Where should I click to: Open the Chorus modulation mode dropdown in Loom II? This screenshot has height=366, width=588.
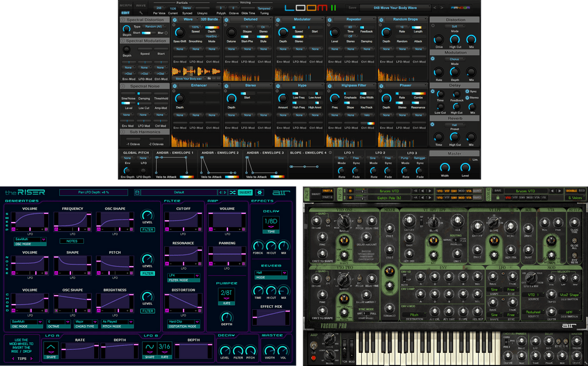pyautogui.click(x=455, y=59)
